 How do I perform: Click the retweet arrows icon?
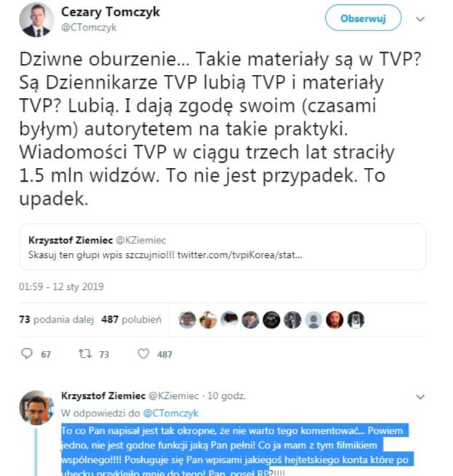point(85,353)
